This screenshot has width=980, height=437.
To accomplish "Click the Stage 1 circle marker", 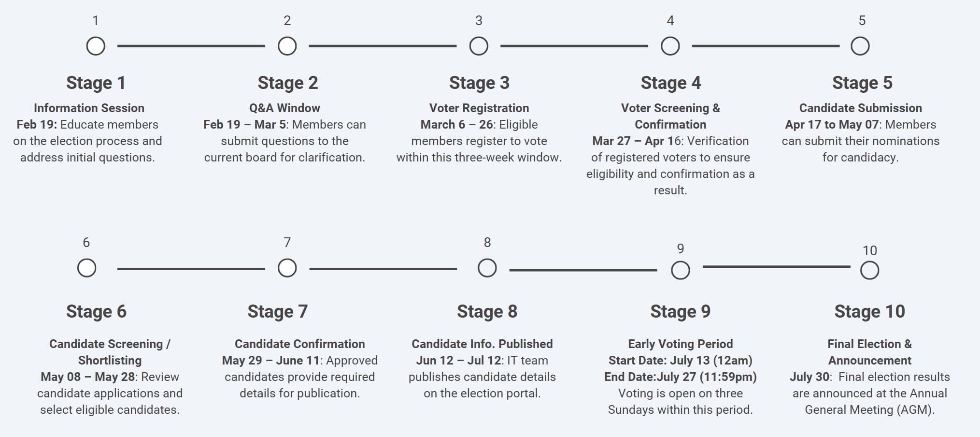I will pyautogui.click(x=96, y=46).
